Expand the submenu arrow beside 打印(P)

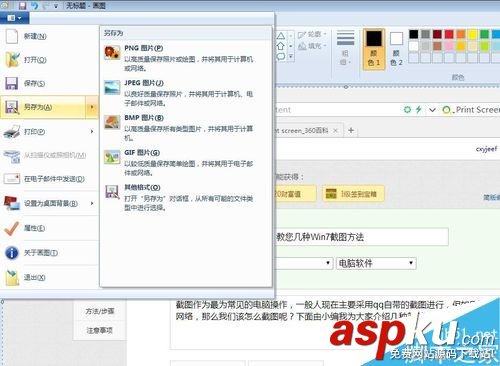[92, 132]
